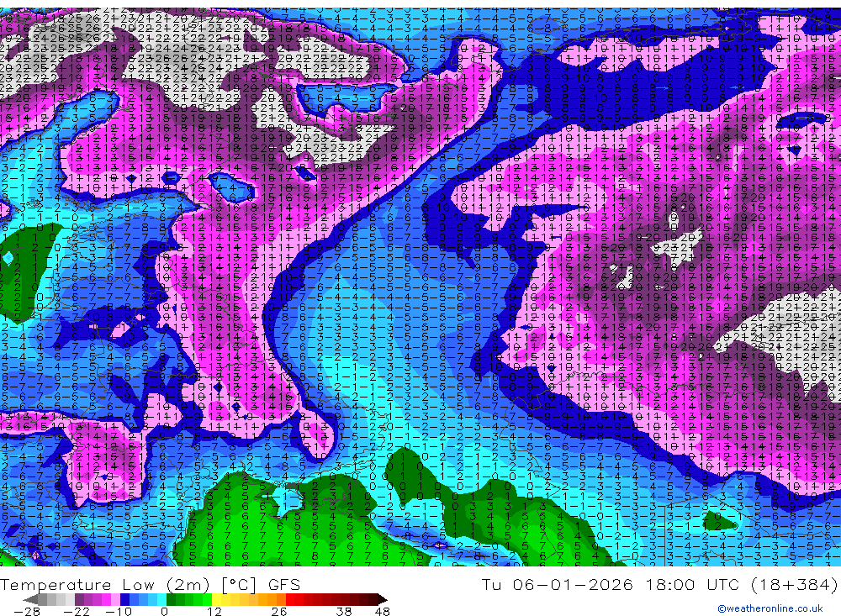Image resolution: width=841 pixels, height=616 pixels.
Task: Click the '-28' legend label
Action: 27,611
